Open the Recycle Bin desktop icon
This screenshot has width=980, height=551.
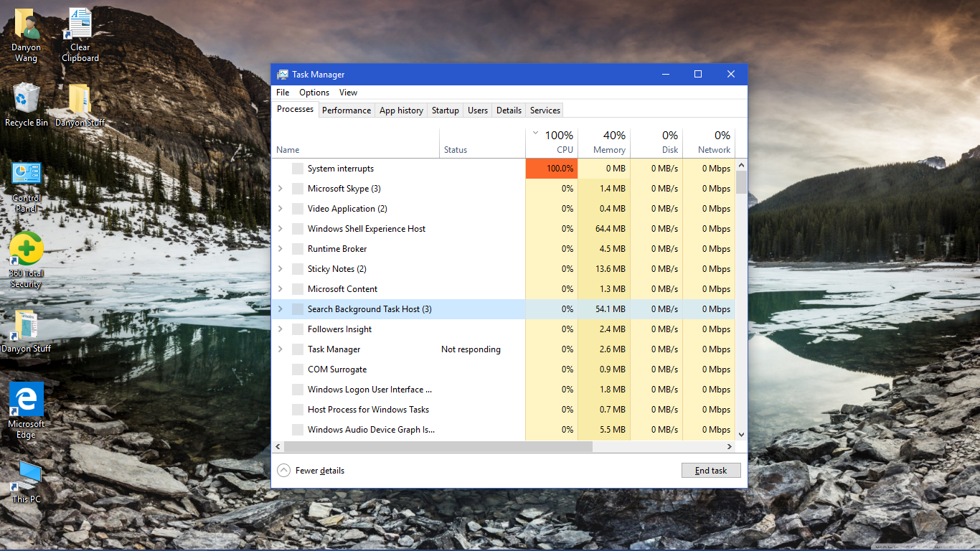click(x=27, y=99)
